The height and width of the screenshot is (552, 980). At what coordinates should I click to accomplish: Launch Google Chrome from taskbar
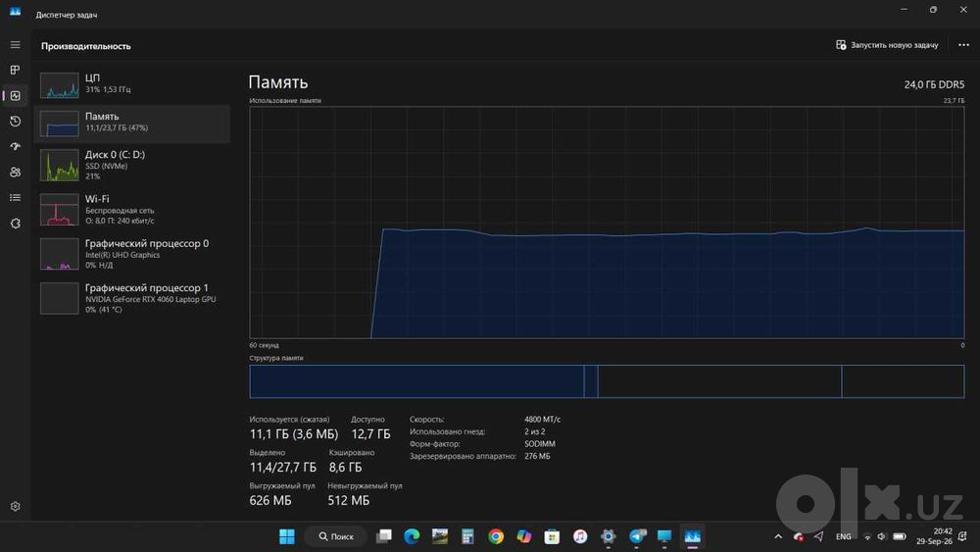click(496, 536)
